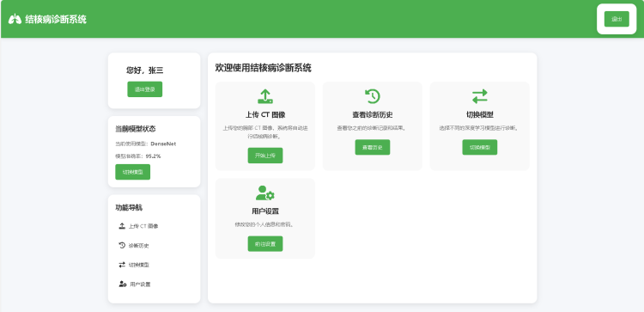This screenshot has height=312, width=644.
Task: Click the upload icon on 上传 CT 图像 card
Action: [265, 96]
